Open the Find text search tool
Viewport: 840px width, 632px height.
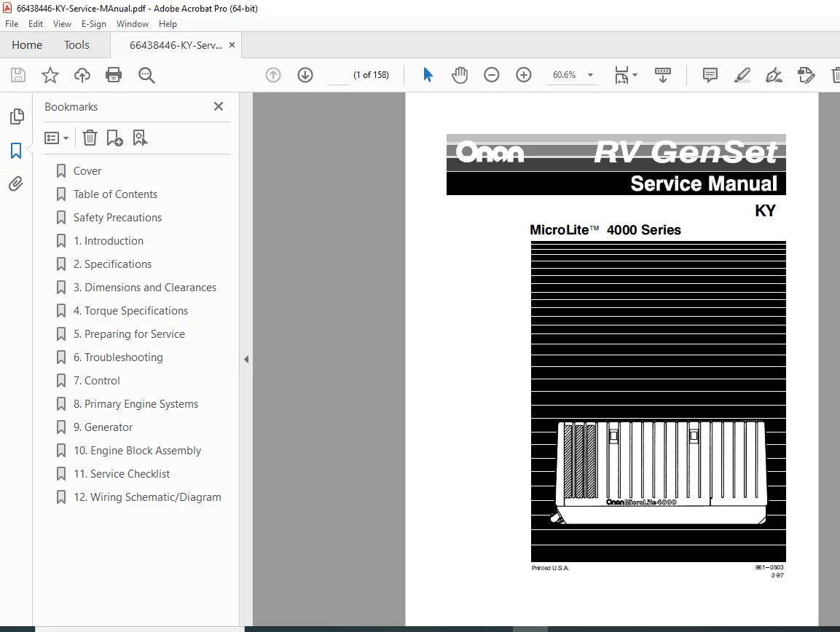pos(146,75)
